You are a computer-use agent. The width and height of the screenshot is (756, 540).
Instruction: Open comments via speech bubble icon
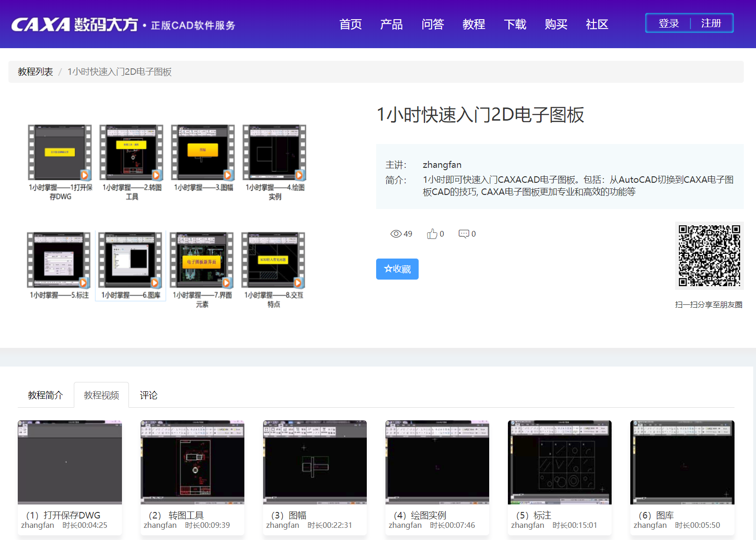(464, 234)
